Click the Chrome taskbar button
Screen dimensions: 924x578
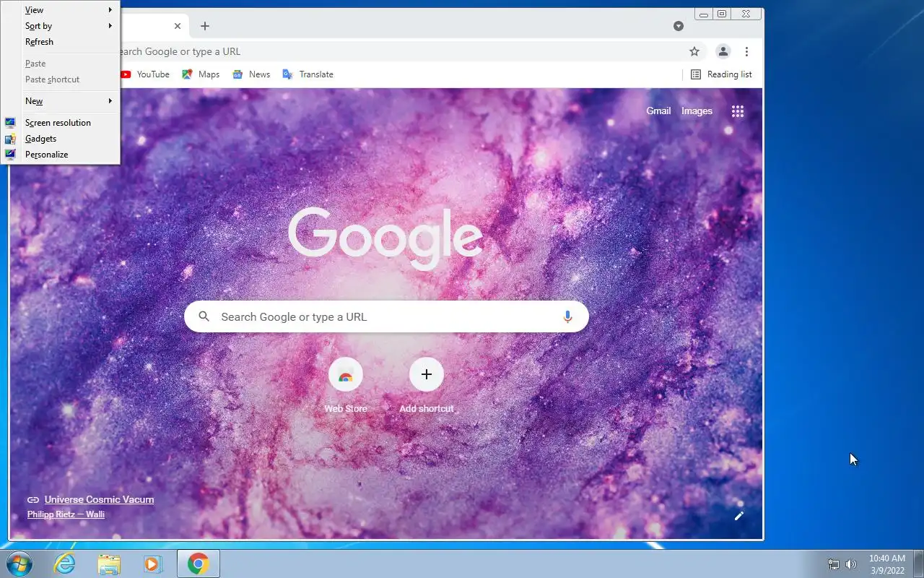click(199, 564)
